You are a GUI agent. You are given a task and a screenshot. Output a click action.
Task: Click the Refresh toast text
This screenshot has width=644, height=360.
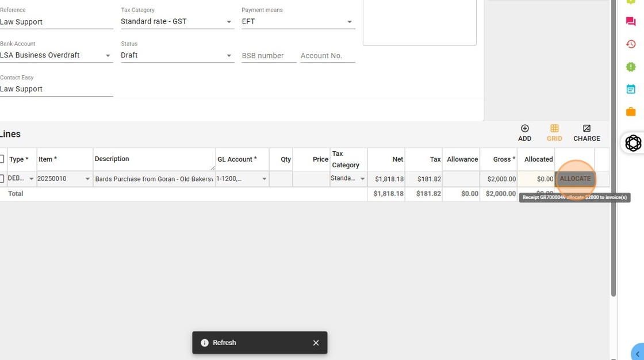(x=224, y=343)
